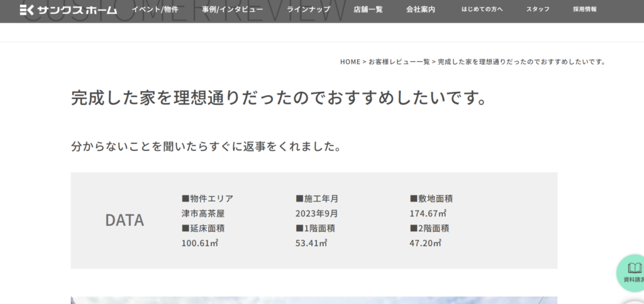This screenshot has width=644, height=304.
Task: Click the 敷地面積 value 174.67㎡
Action: [x=428, y=213]
